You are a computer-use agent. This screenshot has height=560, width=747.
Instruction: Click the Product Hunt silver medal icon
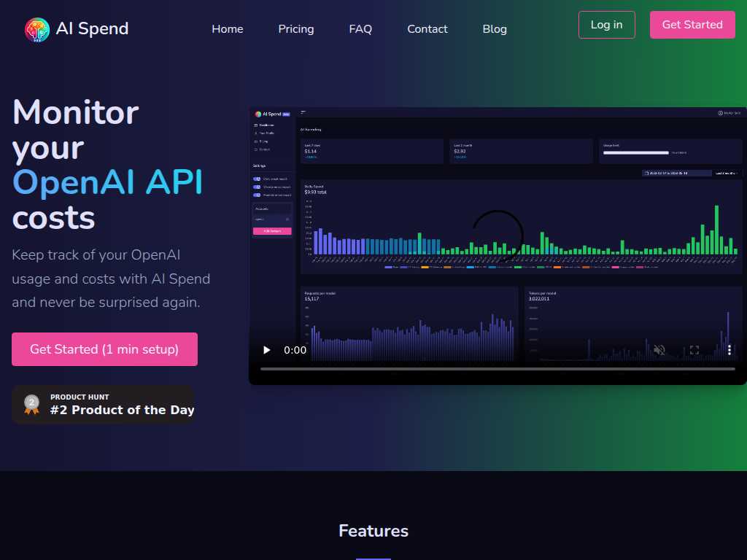click(32, 404)
